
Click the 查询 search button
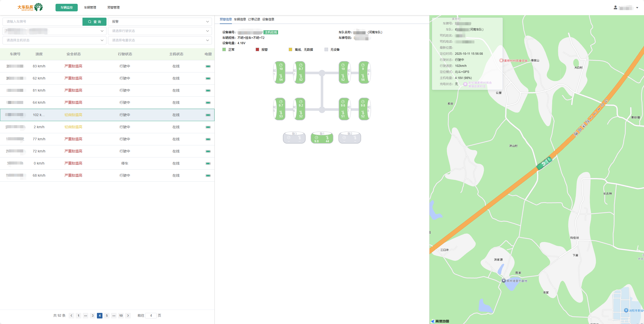[94, 22]
